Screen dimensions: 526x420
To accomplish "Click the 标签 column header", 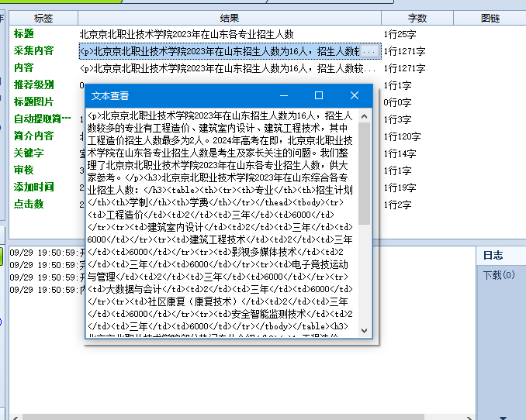I will [43, 18].
